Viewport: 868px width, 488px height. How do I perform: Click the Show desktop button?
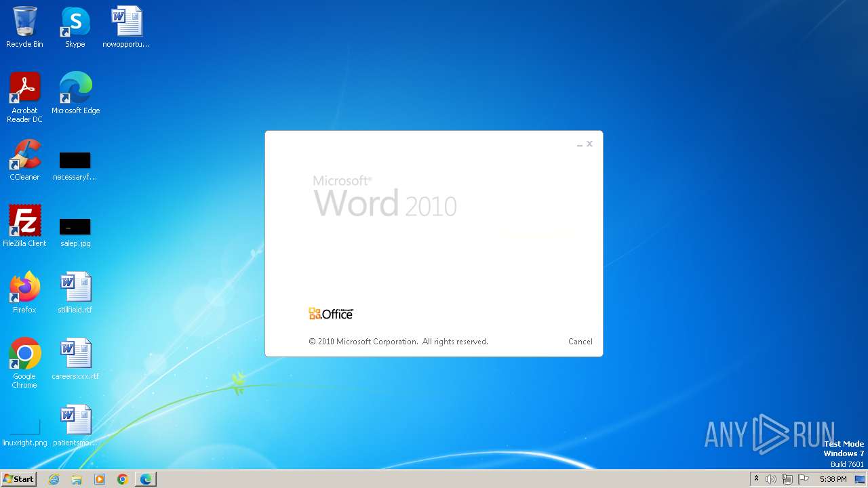(860, 479)
